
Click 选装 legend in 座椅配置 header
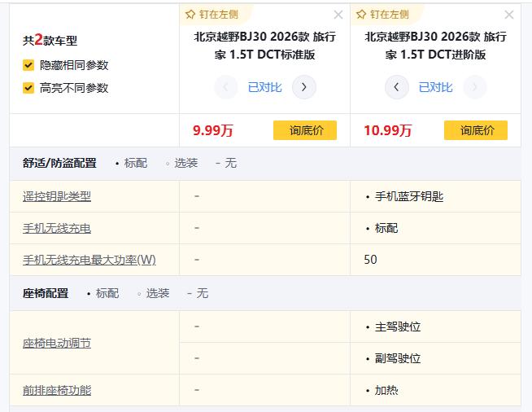point(158,293)
